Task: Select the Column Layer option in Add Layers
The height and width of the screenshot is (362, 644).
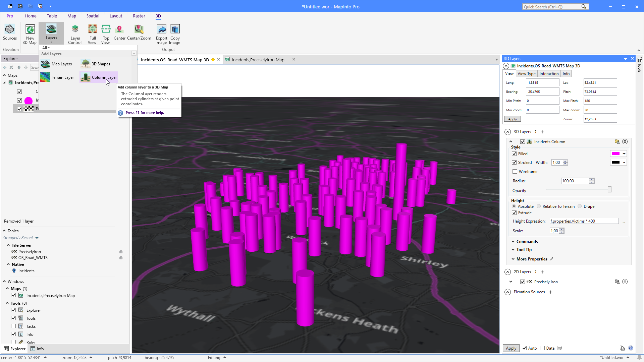Action: click(x=104, y=77)
